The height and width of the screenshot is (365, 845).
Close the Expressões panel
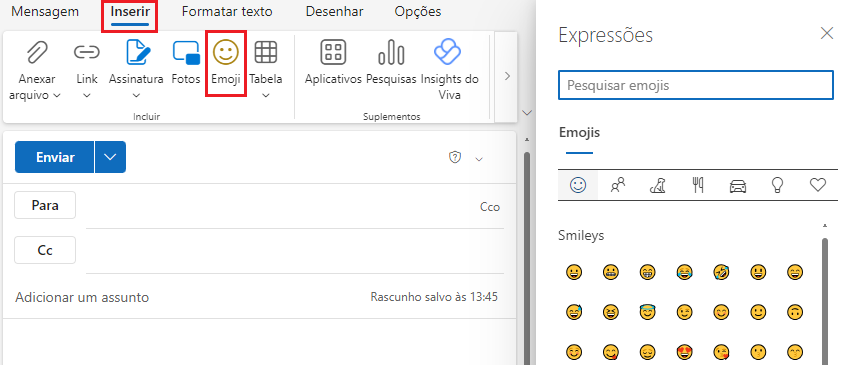pyautogui.click(x=827, y=33)
